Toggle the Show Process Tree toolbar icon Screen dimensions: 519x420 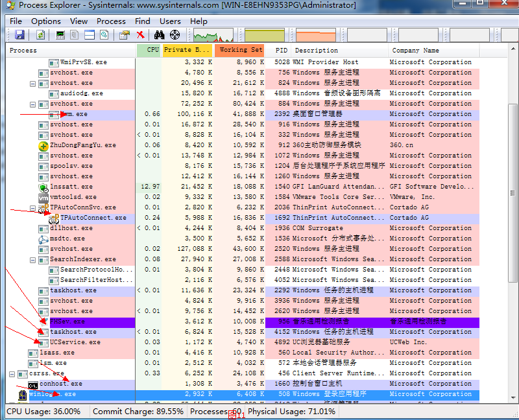click(74, 35)
